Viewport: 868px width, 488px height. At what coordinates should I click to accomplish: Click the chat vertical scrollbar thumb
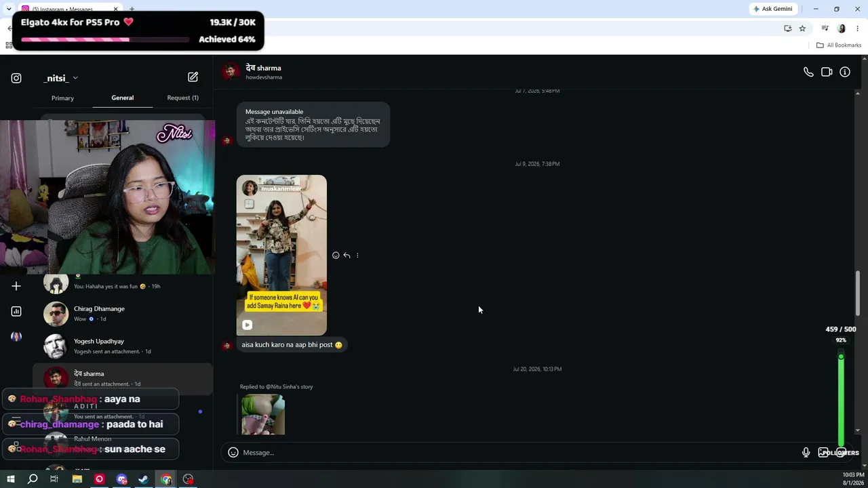tap(858, 293)
